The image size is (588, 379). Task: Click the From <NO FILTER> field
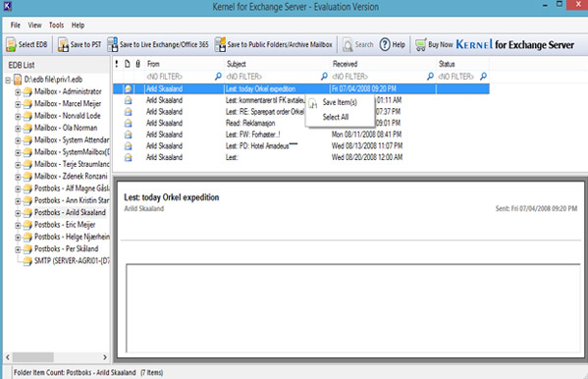click(180, 77)
